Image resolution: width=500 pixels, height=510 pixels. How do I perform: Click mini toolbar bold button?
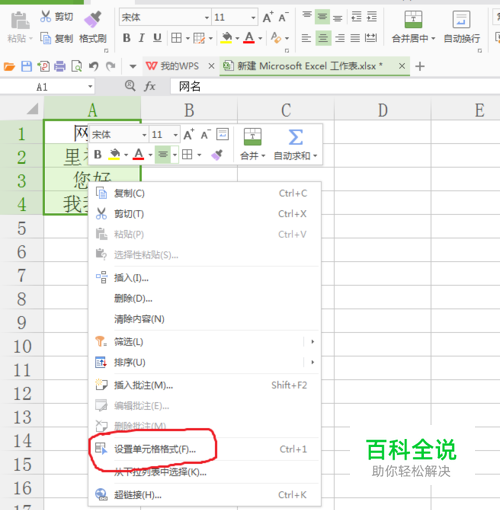[x=98, y=154]
